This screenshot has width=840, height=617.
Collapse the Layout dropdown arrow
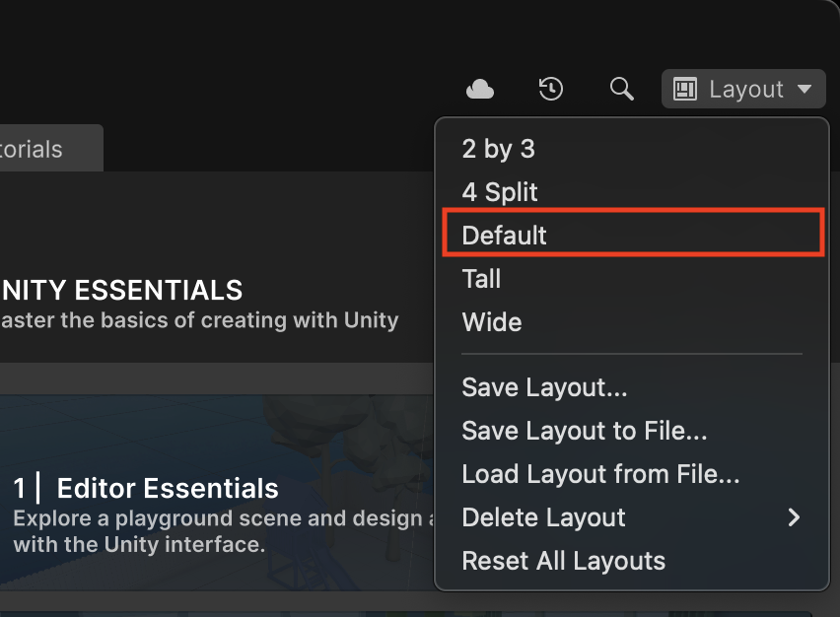pyautogui.click(x=805, y=90)
